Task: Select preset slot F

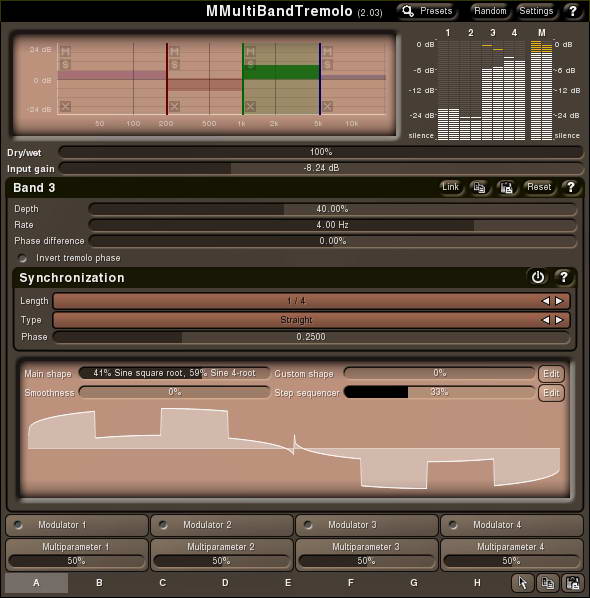Action: click(351, 583)
